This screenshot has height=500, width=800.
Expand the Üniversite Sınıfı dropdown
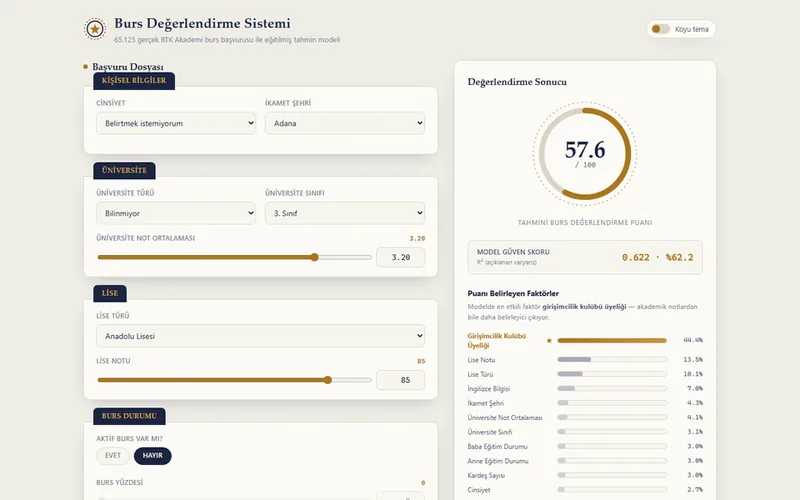(345, 213)
